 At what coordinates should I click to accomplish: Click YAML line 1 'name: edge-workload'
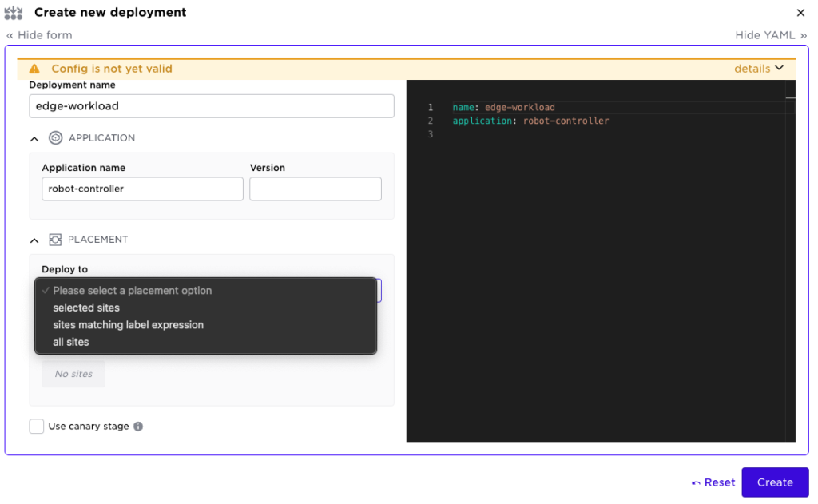click(x=503, y=108)
